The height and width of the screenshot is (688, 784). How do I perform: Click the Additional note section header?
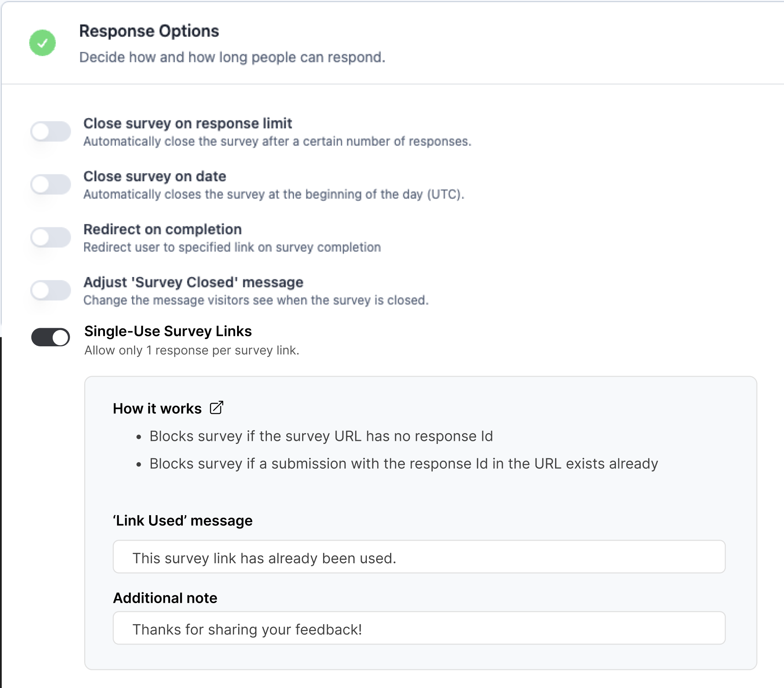(165, 598)
